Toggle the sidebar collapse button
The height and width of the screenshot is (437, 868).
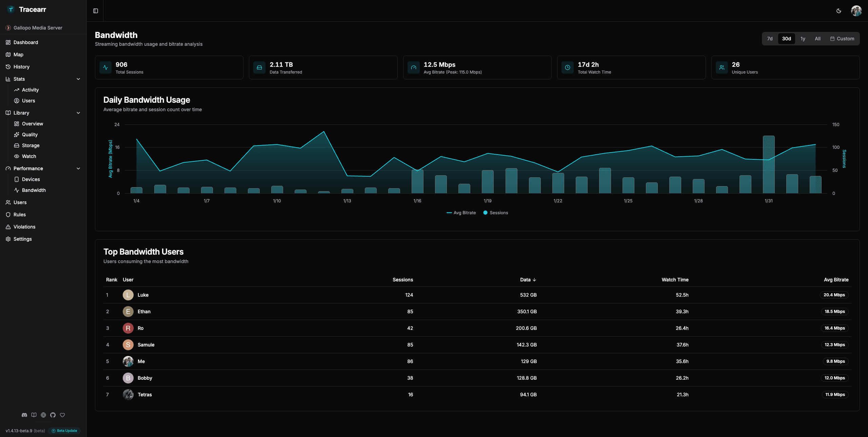pyautogui.click(x=95, y=11)
